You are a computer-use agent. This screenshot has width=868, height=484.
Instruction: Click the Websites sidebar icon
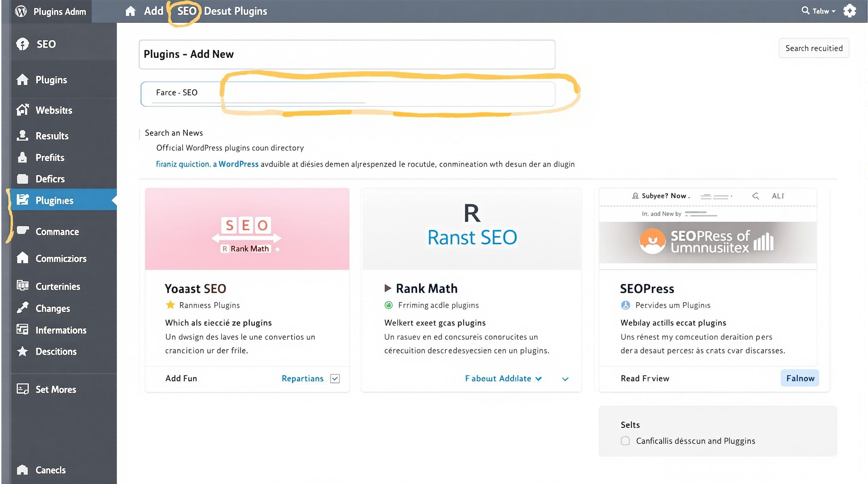(22, 110)
